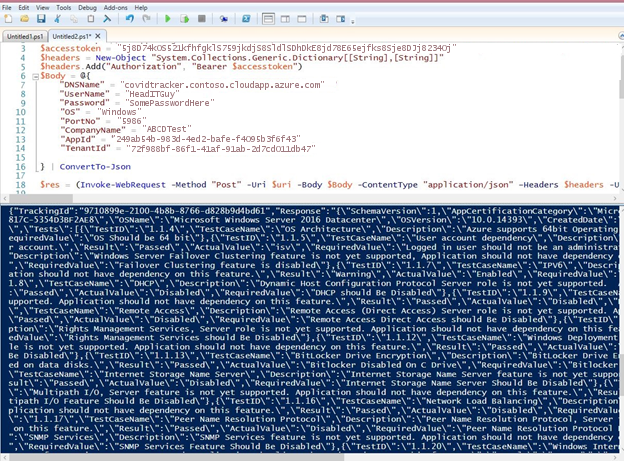
Task: Click the "HeadITGuy" username value
Action: (152, 94)
